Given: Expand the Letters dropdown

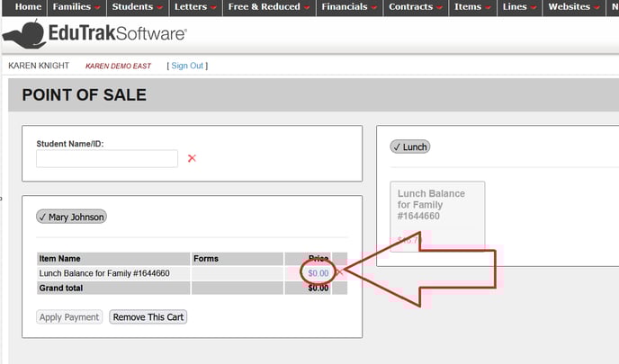Looking at the screenshot, I should point(194,7).
